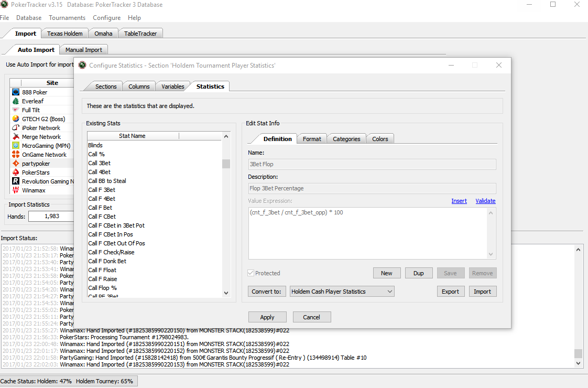
Task: Switch to the Manual Import tab
Action: (84, 49)
